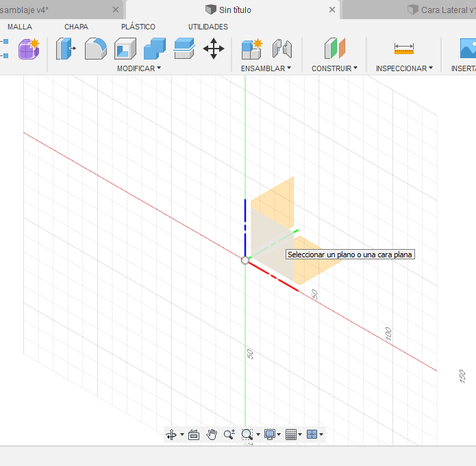
Task: Switch to the UTILIDADES tab
Action: [x=208, y=27]
